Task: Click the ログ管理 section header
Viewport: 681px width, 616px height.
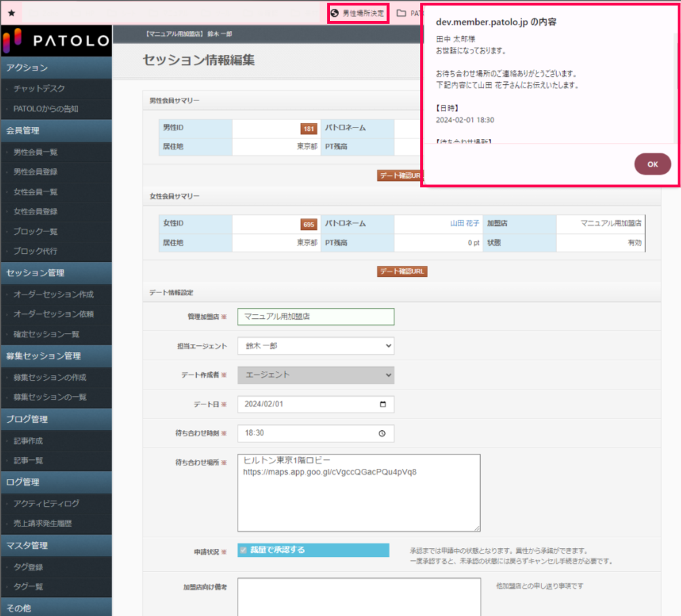Action: 56,482
